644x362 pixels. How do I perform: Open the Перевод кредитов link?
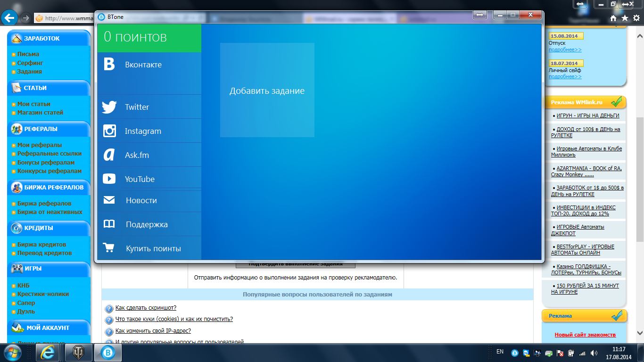pyautogui.click(x=45, y=253)
